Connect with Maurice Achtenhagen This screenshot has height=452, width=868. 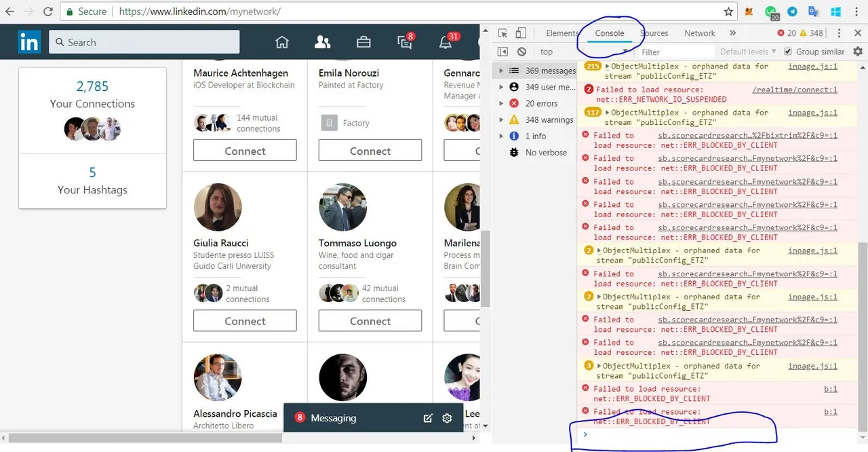coord(245,151)
